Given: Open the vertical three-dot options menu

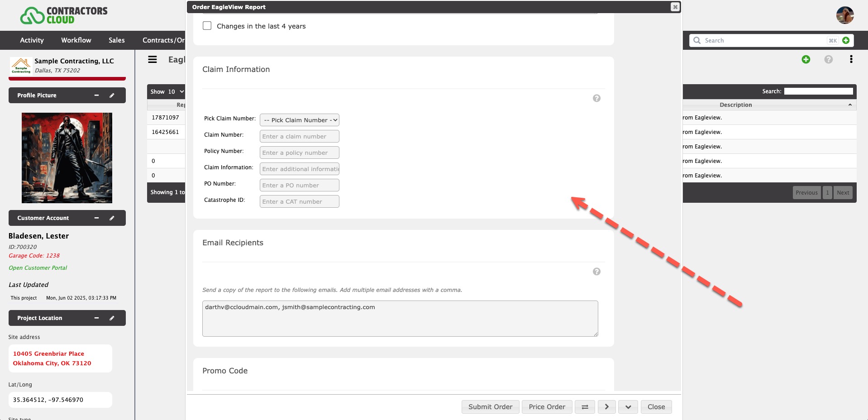Looking at the screenshot, I should 851,59.
